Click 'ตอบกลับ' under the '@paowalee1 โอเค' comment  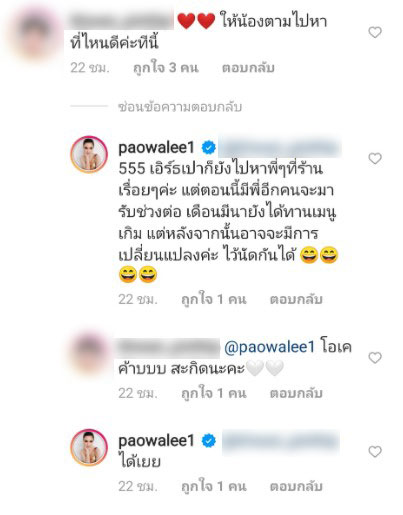296,393
